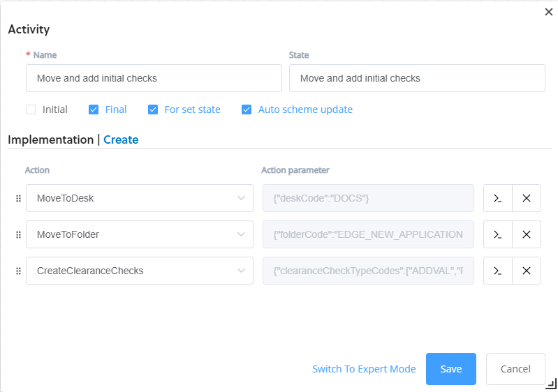Open the MoveToFolder action dropdown

click(x=140, y=234)
